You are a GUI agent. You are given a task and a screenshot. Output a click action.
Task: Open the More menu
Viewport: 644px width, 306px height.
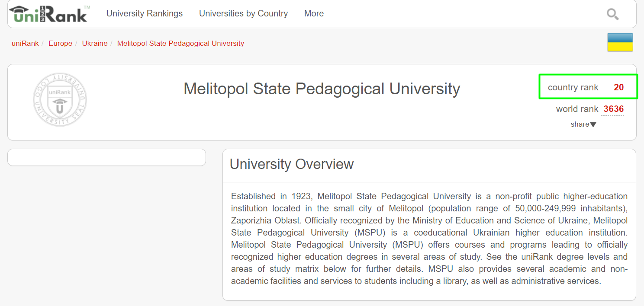pyautogui.click(x=314, y=13)
